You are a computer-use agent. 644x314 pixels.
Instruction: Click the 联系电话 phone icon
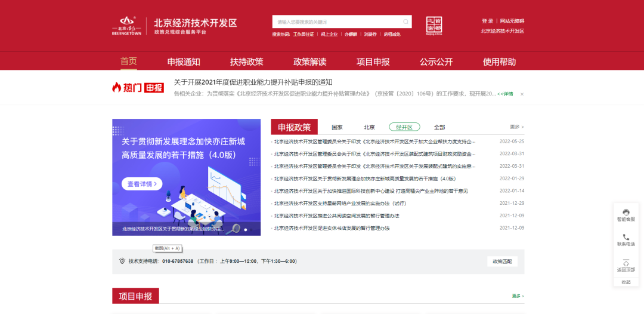click(x=626, y=237)
